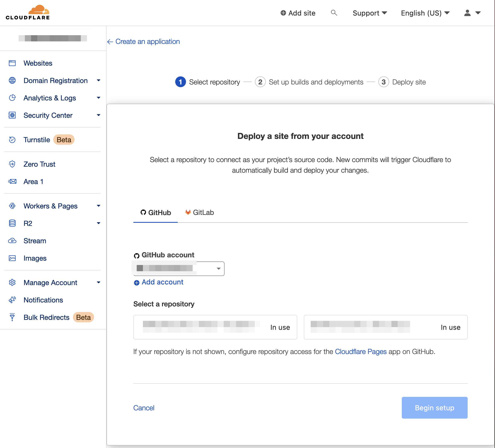Screen dimensions: 495x448
Task: Click the R2 database icon
Action: (x=12, y=223)
